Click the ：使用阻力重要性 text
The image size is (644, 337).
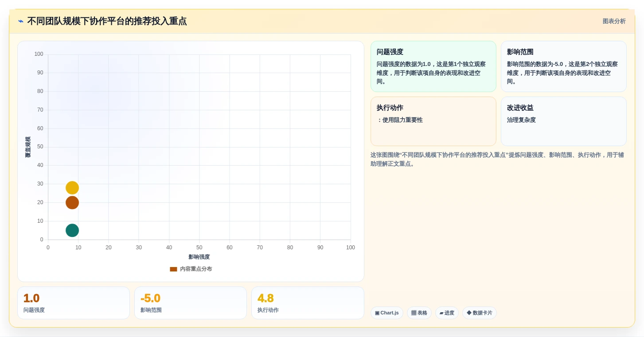coord(400,120)
